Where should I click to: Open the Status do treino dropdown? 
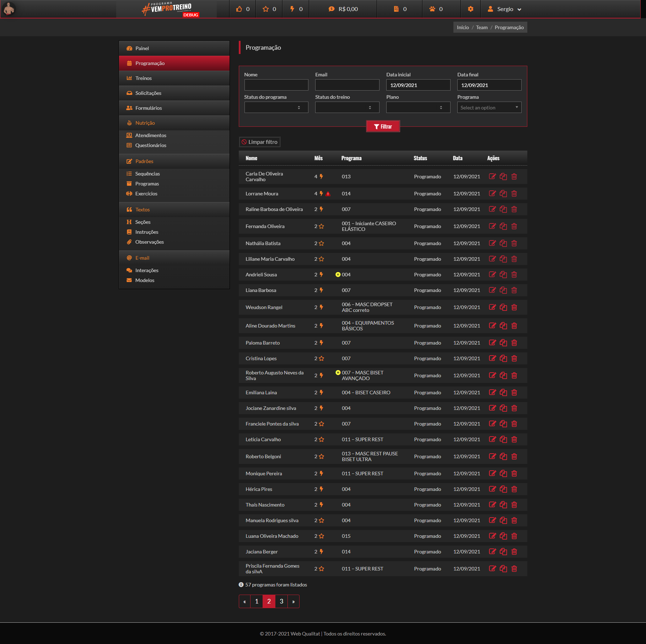[347, 108]
